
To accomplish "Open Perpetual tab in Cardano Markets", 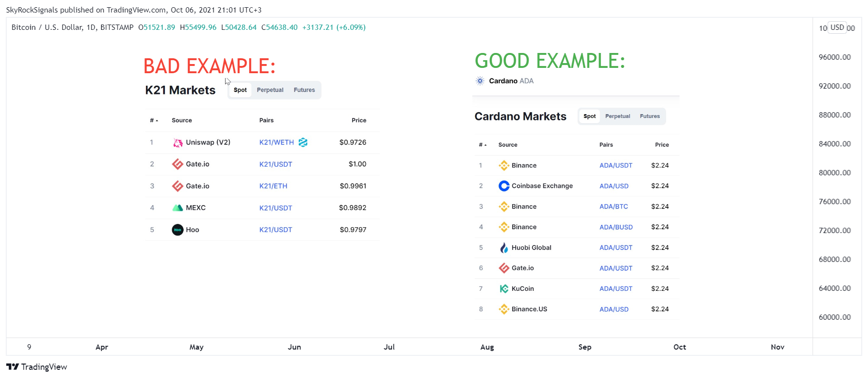I will tap(617, 117).
